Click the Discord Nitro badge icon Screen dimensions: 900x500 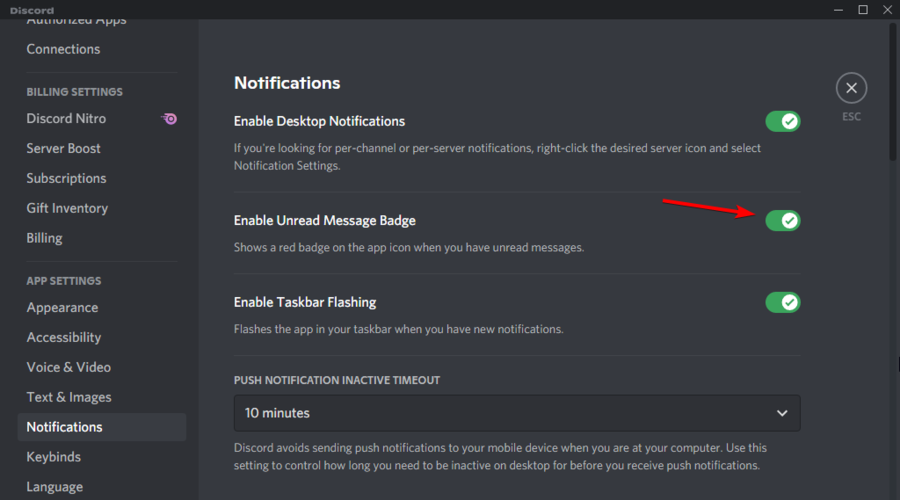[x=170, y=119]
